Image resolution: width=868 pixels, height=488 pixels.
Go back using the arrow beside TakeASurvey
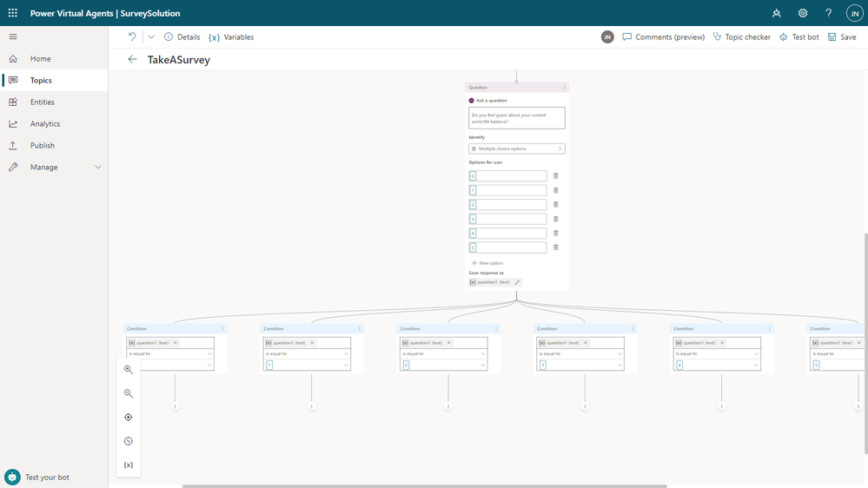[132, 59]
